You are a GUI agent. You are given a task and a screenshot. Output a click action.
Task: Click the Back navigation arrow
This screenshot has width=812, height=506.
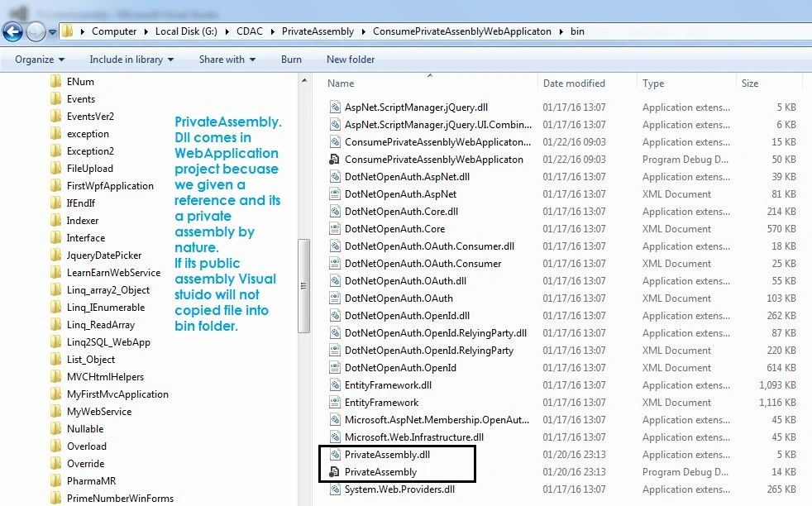(x=12, y=31)
